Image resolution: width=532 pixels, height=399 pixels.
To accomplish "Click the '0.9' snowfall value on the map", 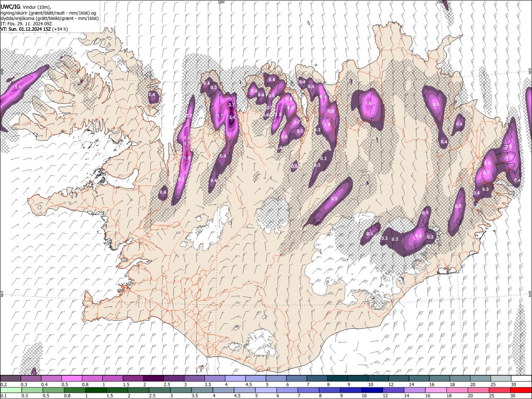I will pos(327,124).
